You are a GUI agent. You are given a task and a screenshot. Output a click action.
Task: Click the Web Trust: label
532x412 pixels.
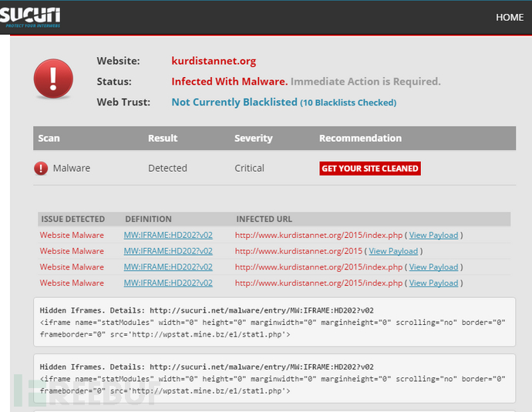point(123,102)
